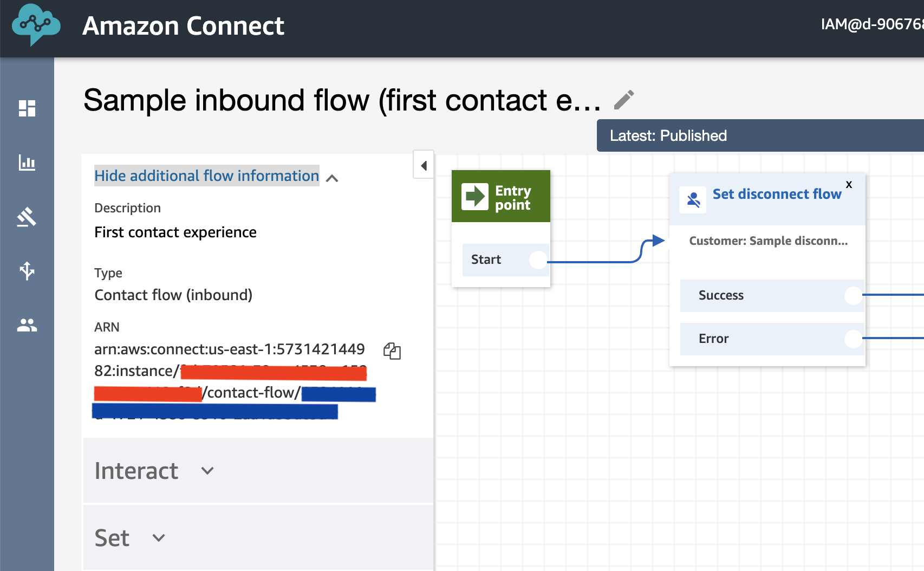Viewport: 924px width, 571px height.
Task: Click the pencil icon to edit flow name
Action: point(624,100)
